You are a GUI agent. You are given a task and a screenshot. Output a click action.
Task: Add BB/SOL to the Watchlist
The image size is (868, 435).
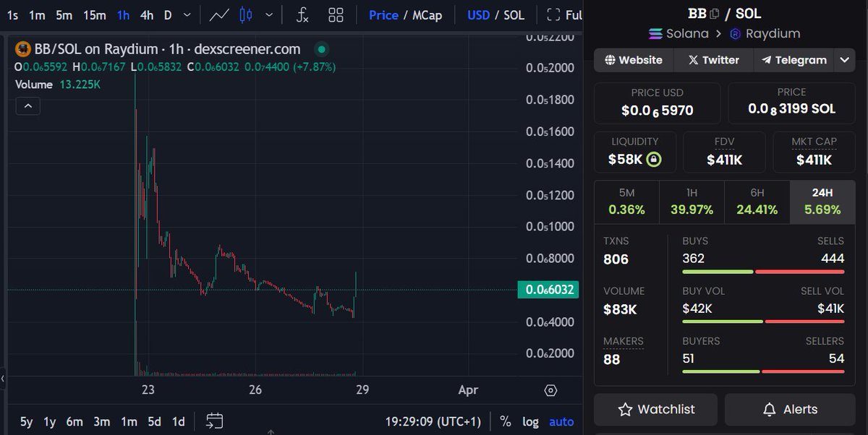(655, 409)
